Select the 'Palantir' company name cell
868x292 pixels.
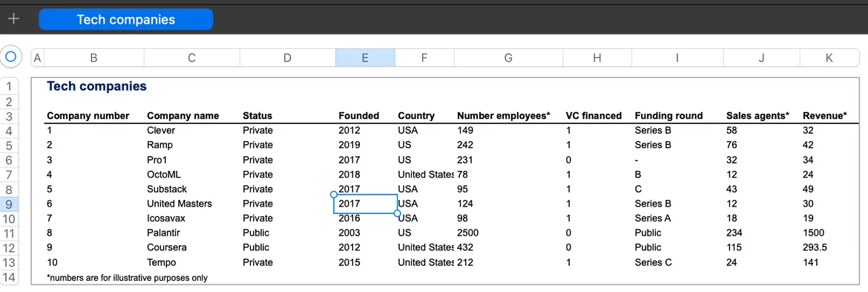163,233
